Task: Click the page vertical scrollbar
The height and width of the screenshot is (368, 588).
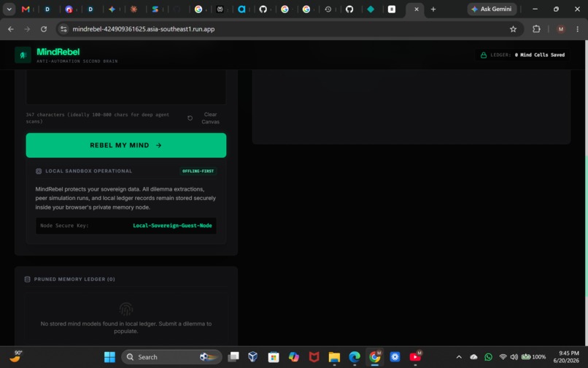Action: pos(586,226)
